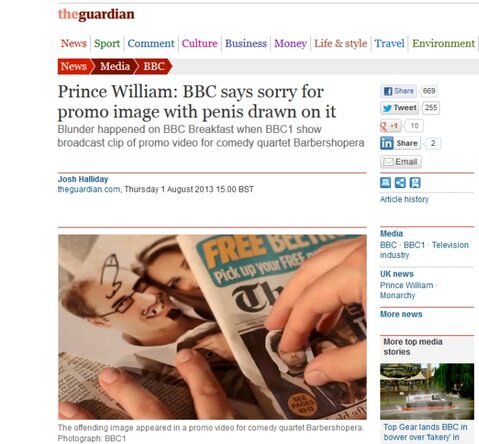Click the print icon above Article history
Image resolution: width=479 pixels, height=444 pixels.
386,183
